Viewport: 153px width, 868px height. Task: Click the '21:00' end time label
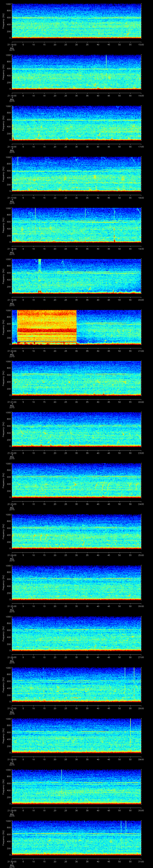coord(141,351)
